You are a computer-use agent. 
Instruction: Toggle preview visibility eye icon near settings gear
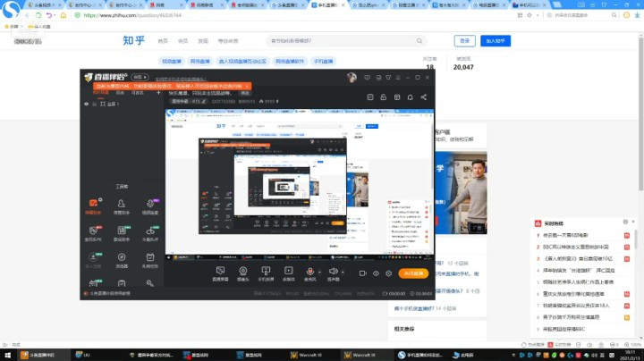(376, 273)
